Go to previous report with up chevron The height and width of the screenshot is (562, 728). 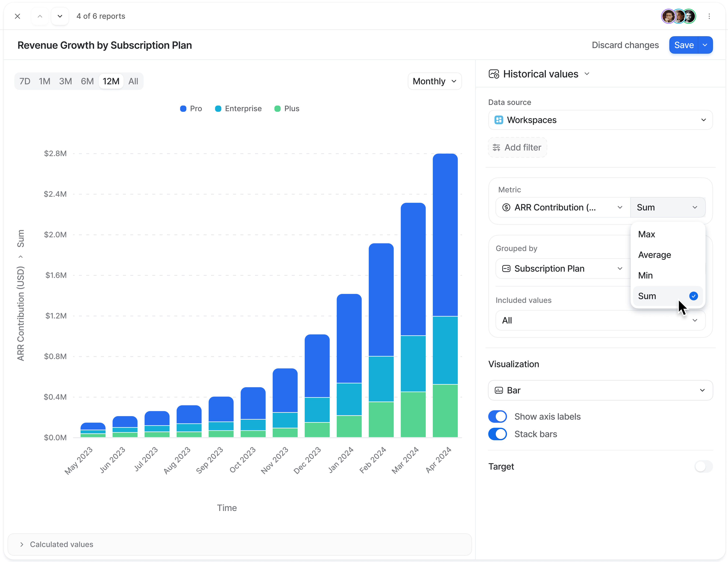(40, 16)
